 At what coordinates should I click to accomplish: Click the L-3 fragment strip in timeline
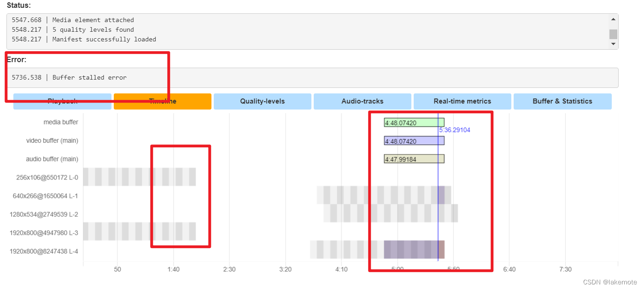pyautogui.click(x=140, y=231)
